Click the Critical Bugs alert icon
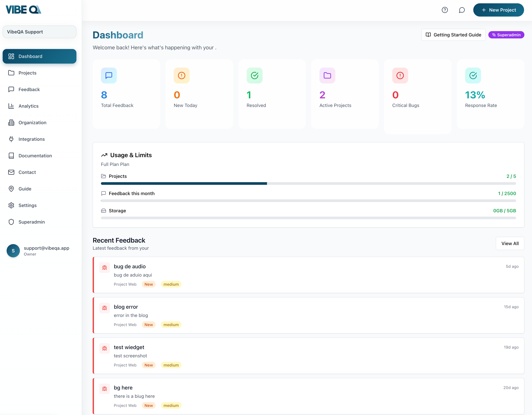532x415 pixels. pos(400,75)
